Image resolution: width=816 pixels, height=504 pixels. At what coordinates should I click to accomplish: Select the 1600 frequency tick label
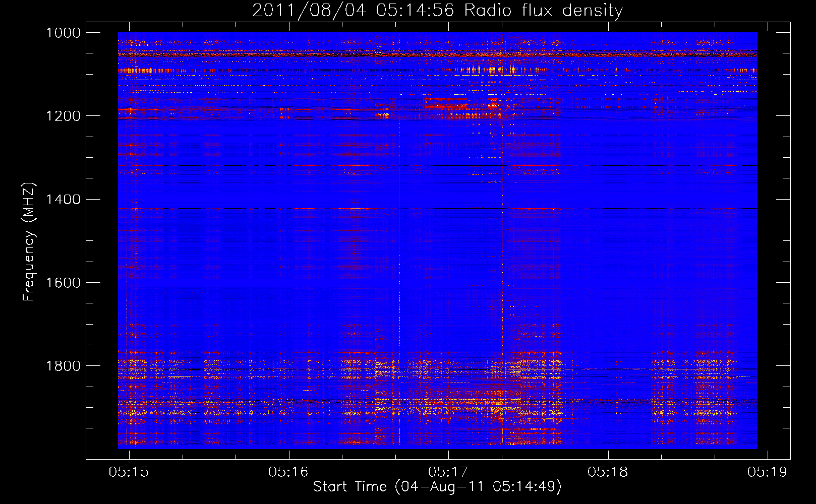coord(63,282)
